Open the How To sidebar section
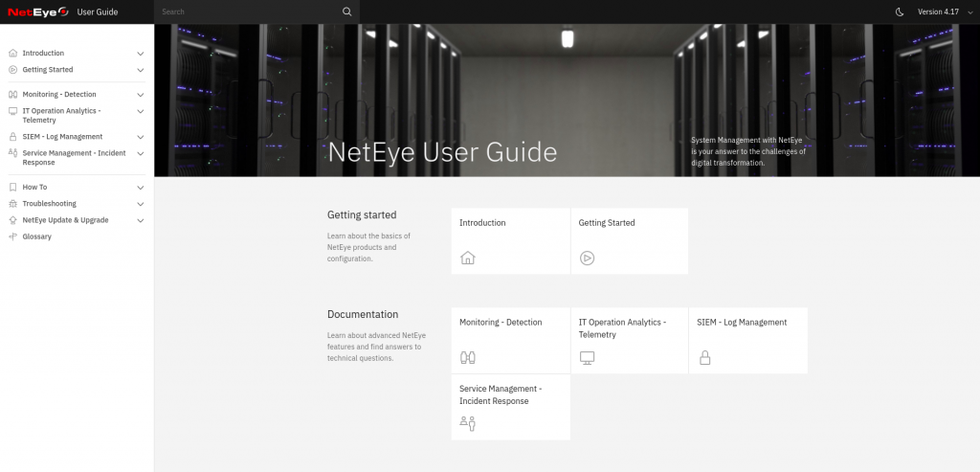The height and width of the screenshot is (472, 980). (34, 187)
